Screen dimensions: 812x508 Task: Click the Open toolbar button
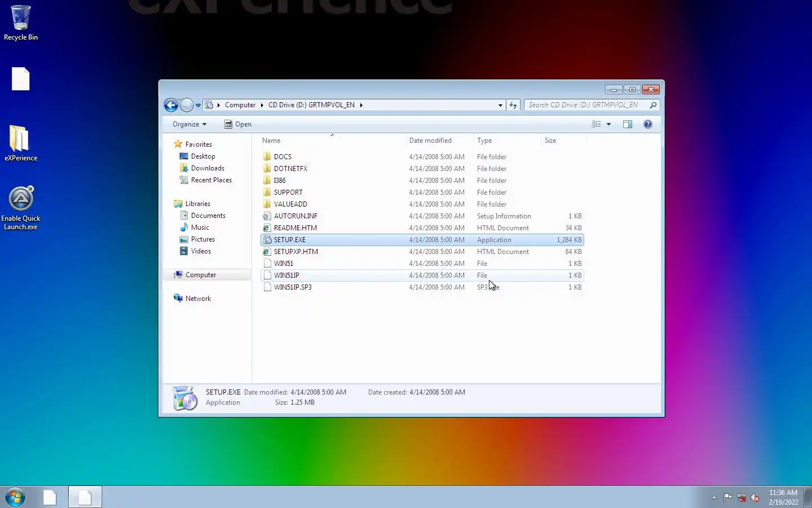(x=237, y=124)
